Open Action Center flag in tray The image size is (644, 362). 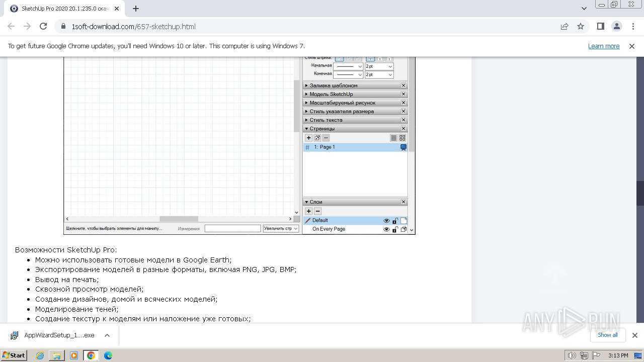click(x=596, y=355)
